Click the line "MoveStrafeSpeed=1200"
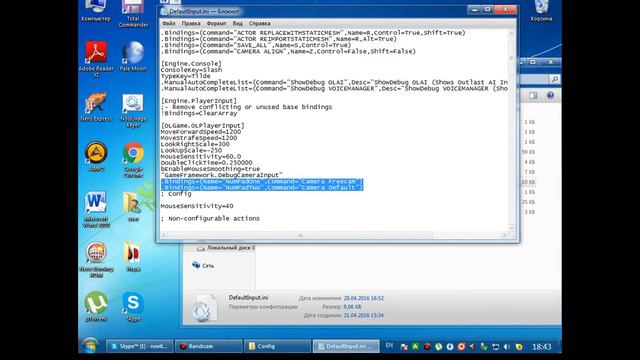This screenshot has height=360, width=640. [199, 138]
